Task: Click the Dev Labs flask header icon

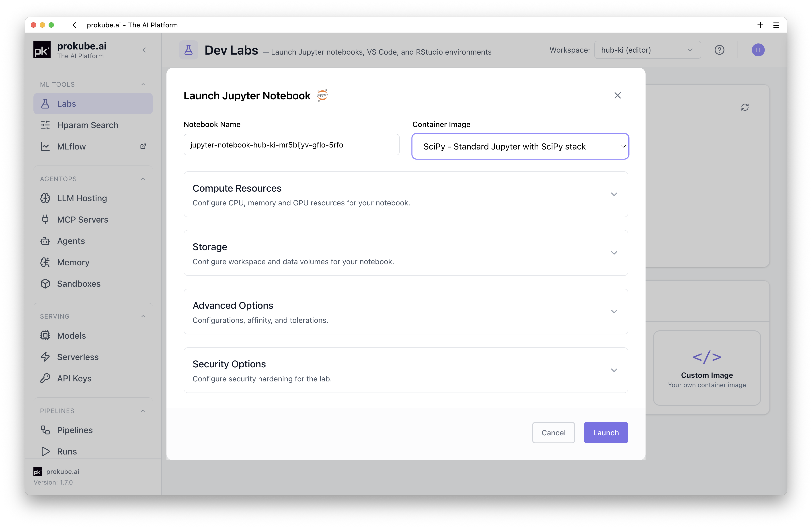Action: 188,50
